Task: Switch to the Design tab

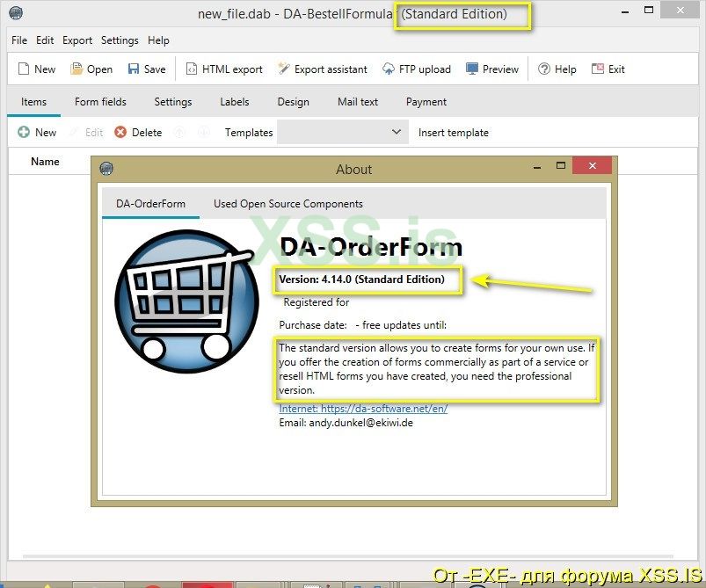Action: pyautogui.click(x=293, y=102)
